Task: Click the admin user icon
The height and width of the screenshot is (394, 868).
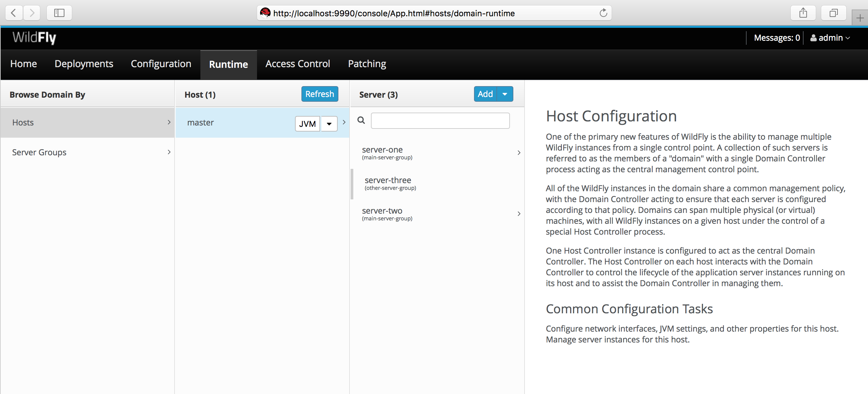Action: point(813,38)
